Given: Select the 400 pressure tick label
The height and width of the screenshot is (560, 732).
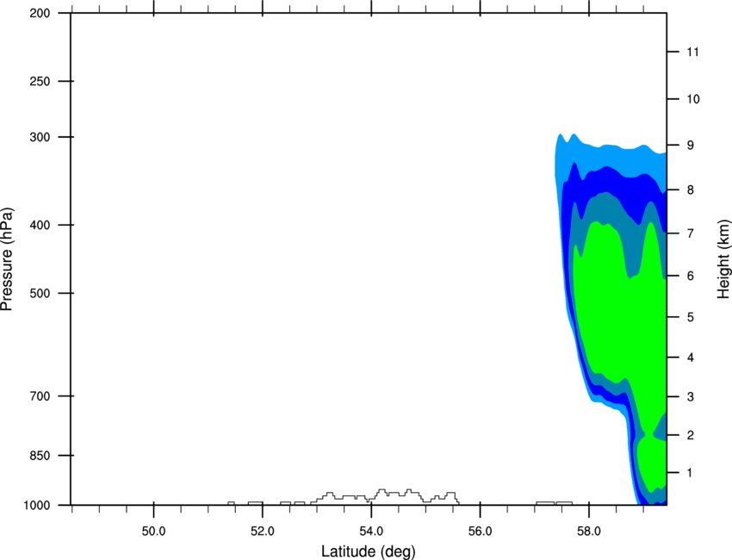Looking at the screenshot, I should click(40, 225).
